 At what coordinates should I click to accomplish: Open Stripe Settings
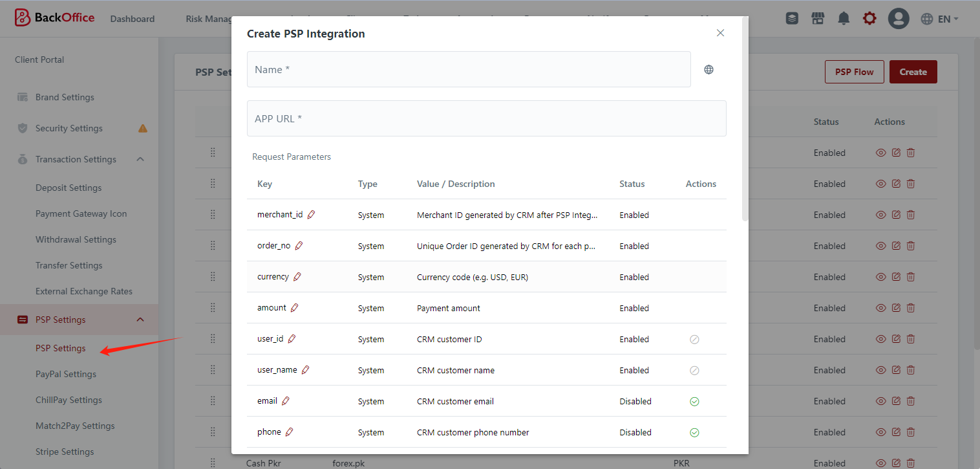[x=65, y=452]
